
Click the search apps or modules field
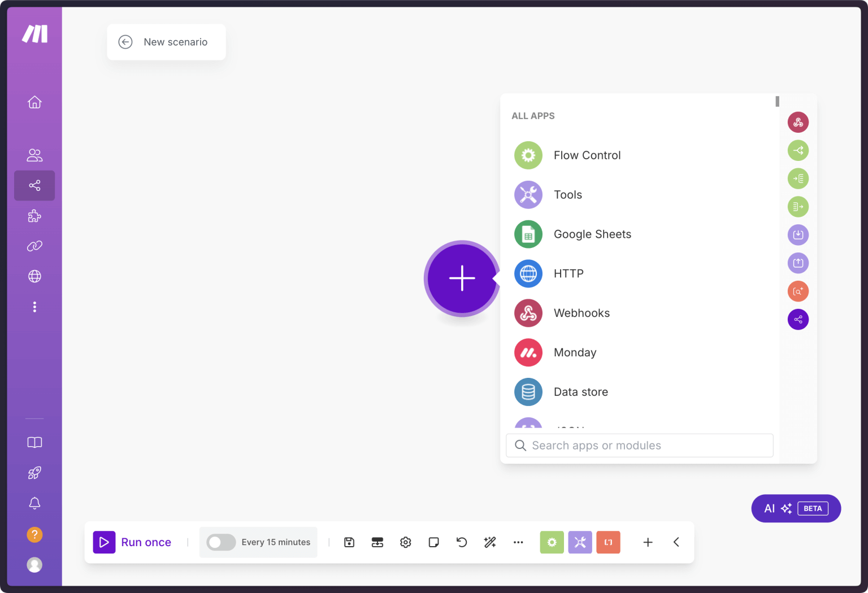click(639, 446)
